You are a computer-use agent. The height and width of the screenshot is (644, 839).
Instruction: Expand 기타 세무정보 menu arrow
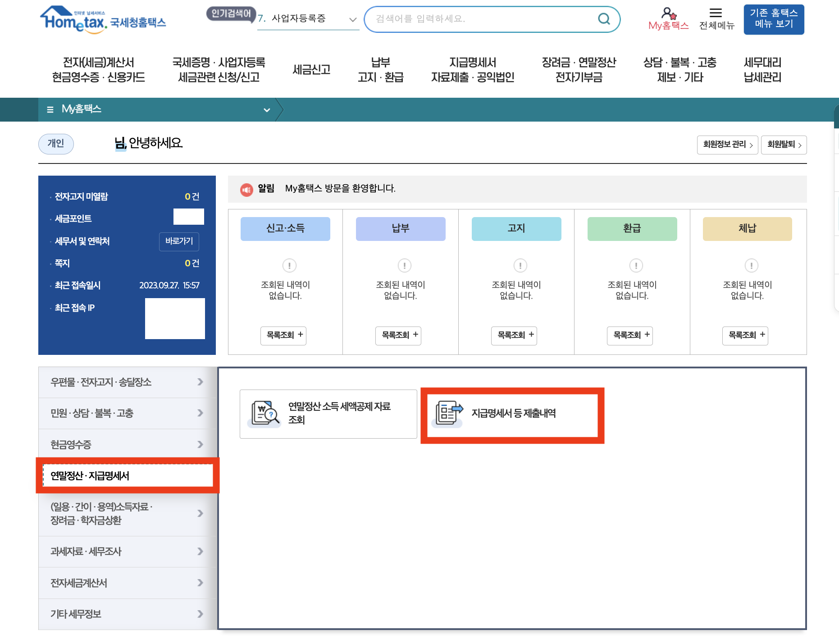tap(200, 614)
